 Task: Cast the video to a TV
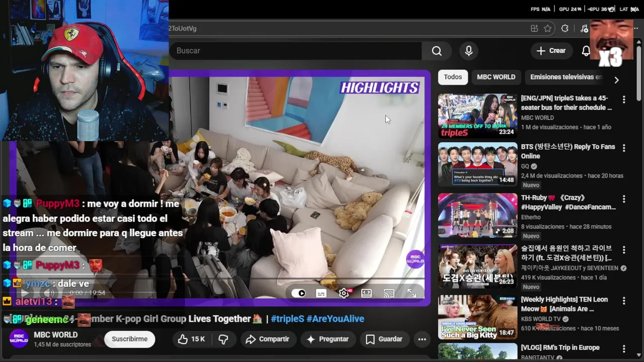pyautogui.click(x=389, y=293)
